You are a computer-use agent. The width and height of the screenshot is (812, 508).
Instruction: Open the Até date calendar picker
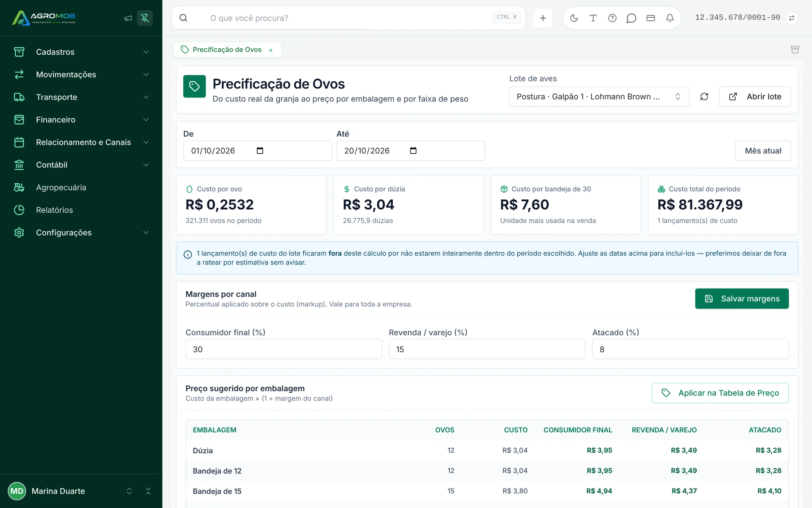pos(413,151)
